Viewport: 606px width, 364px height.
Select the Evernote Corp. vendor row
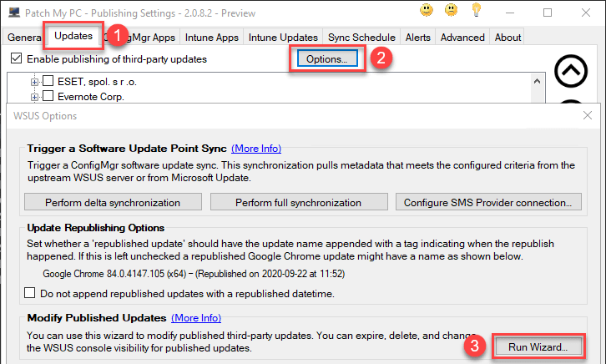point(91,96)
